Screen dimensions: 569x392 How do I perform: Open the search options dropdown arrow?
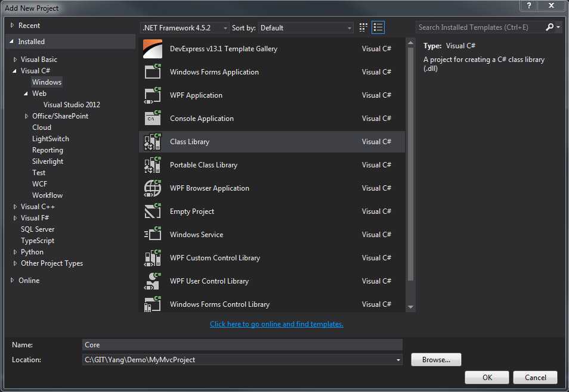(558, 27)
